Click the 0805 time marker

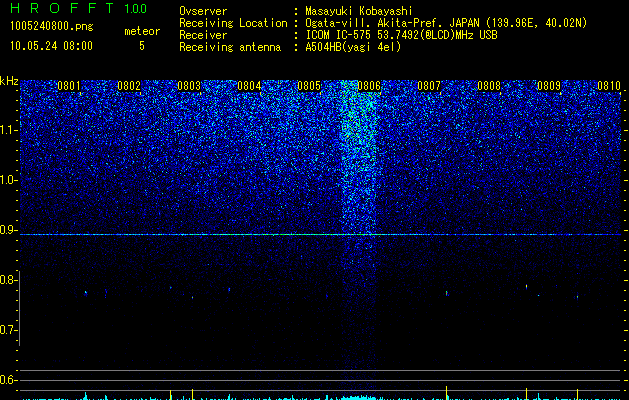pos(309,86)
